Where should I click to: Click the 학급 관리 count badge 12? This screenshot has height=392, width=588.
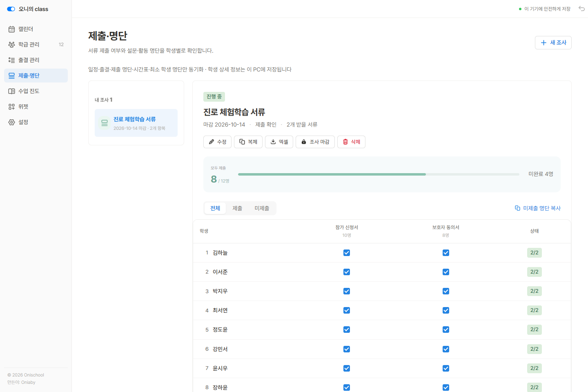[x=61, y=45]
